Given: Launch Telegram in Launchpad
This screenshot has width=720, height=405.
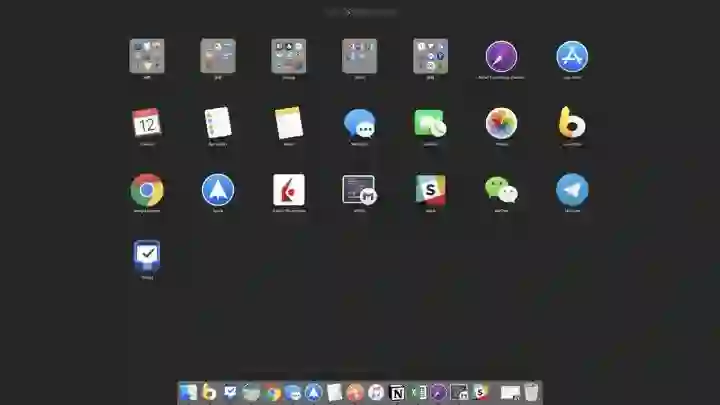Looking at the screenshot, I should click(572, 190).
